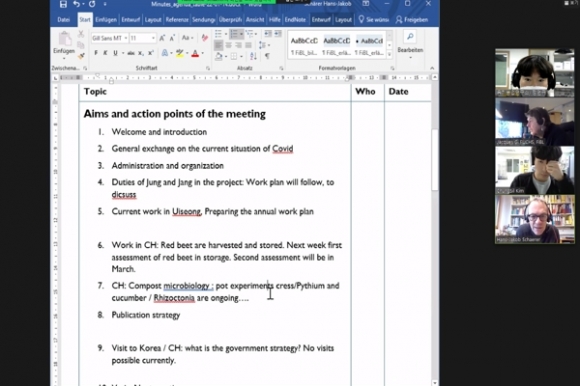The image size is (580, 386).
Task: Toggle the numbered list button
Action: coord(234,34)
